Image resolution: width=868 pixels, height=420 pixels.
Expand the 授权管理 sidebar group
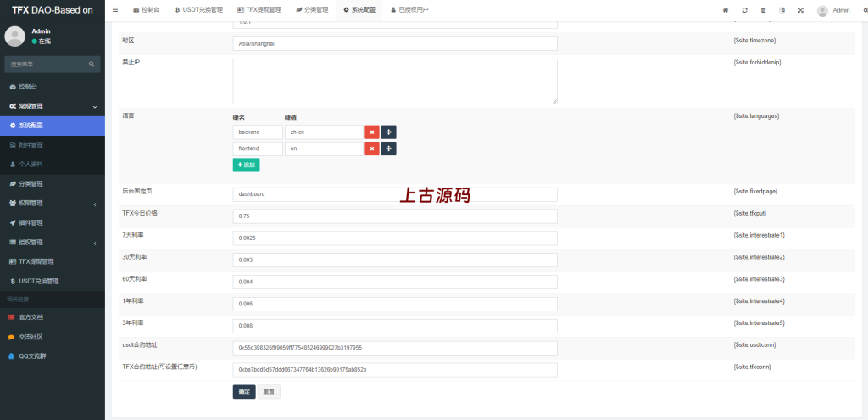point(53,242)
